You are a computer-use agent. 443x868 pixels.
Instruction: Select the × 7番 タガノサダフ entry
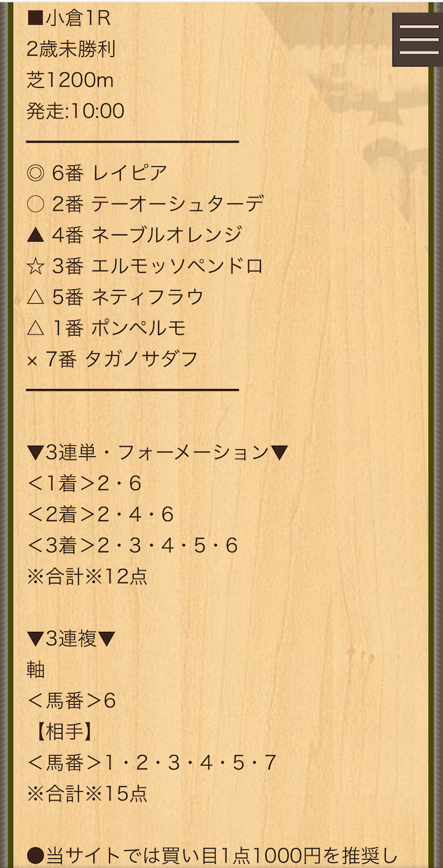[x=112, y=359]
